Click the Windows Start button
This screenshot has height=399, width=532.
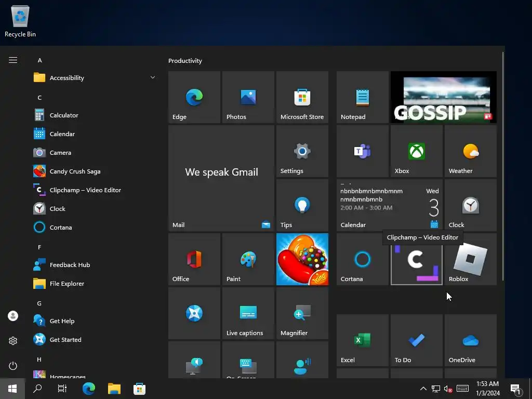(x=12, y=389)
